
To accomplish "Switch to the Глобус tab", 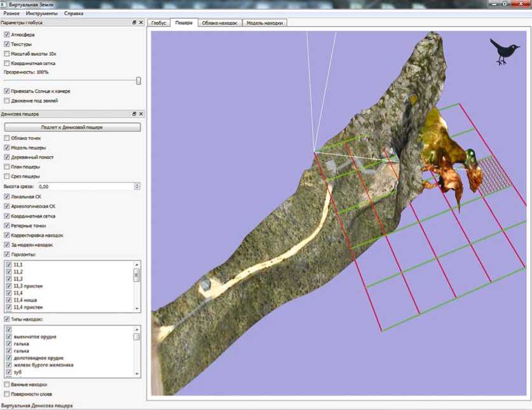I will click(158, 23).
